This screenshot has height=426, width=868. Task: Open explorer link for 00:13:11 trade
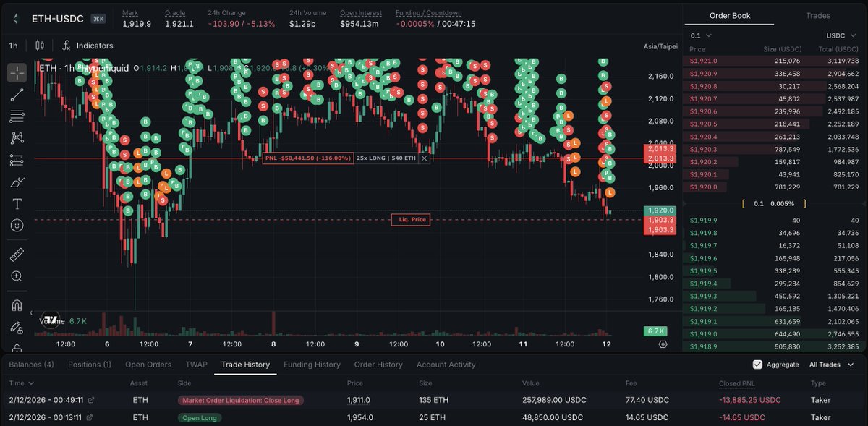click(90, 417)
